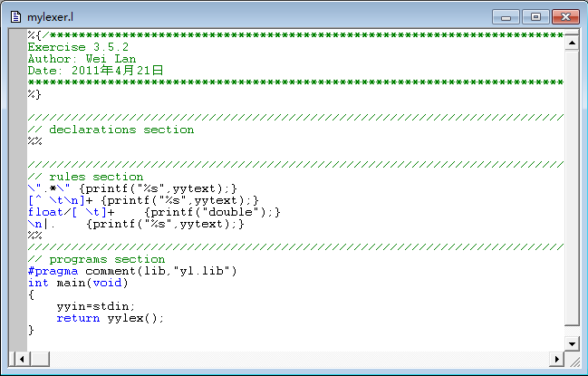Click the \n|. rule line
The width and height of the screenshot is (588, 376).
(x=136, y=224)
